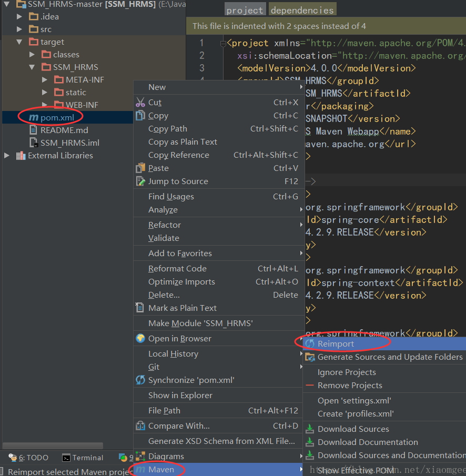Expand the src folder

pos(19,29)
